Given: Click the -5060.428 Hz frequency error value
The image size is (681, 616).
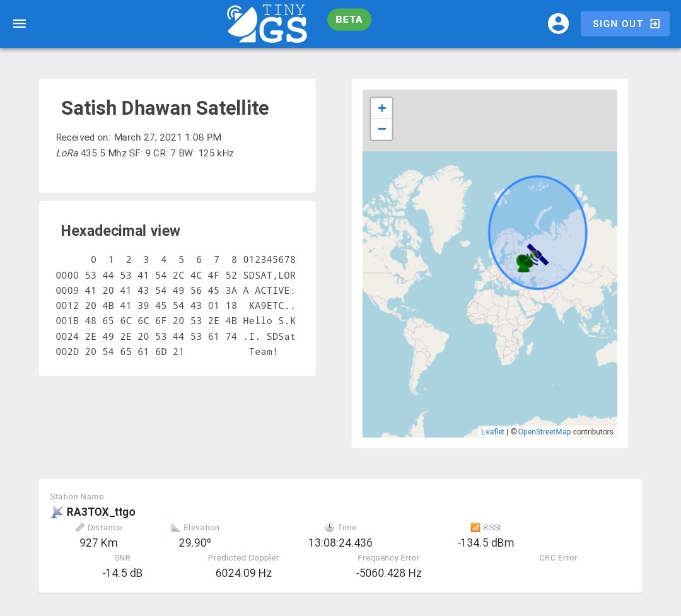Looking at the screenshot, I should (388, 573).
